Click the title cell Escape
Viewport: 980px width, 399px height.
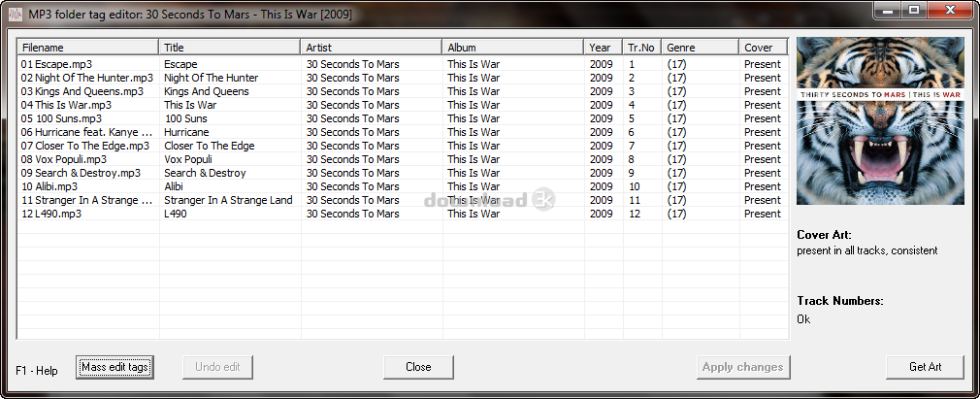tap(180, 64)
